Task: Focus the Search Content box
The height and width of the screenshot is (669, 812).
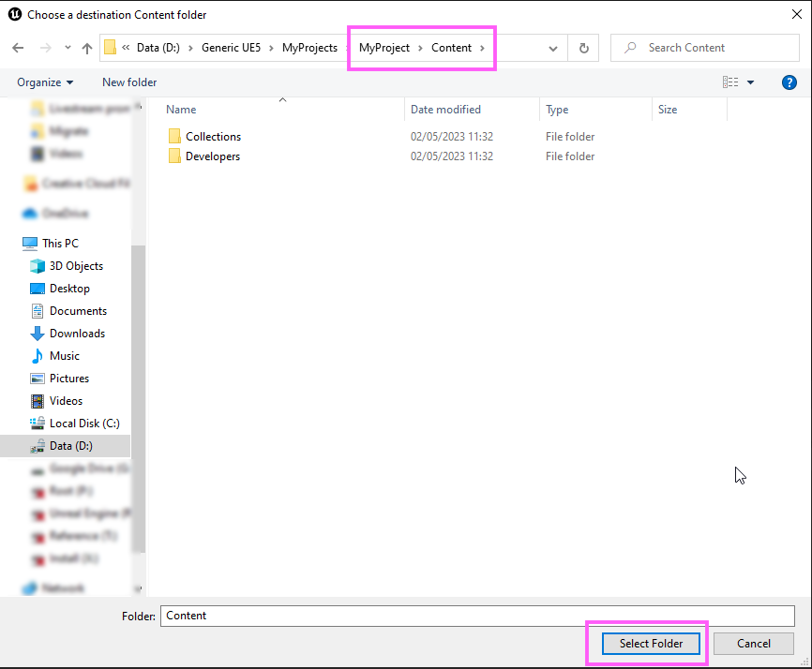Action: coord(705,48)
